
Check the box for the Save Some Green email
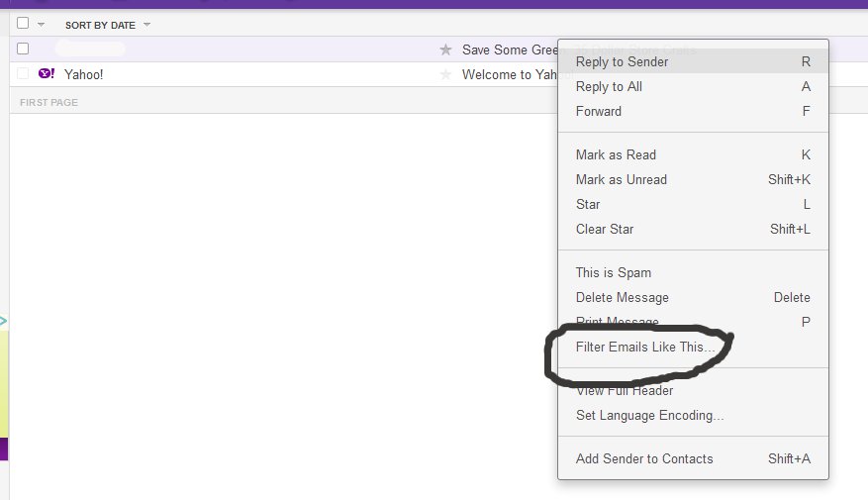[23, 49]
